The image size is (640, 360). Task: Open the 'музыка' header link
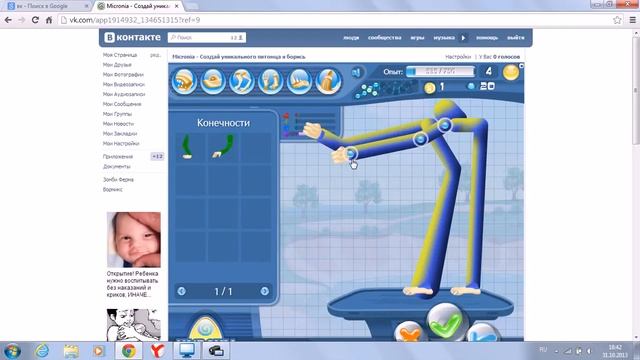[444, 38]
